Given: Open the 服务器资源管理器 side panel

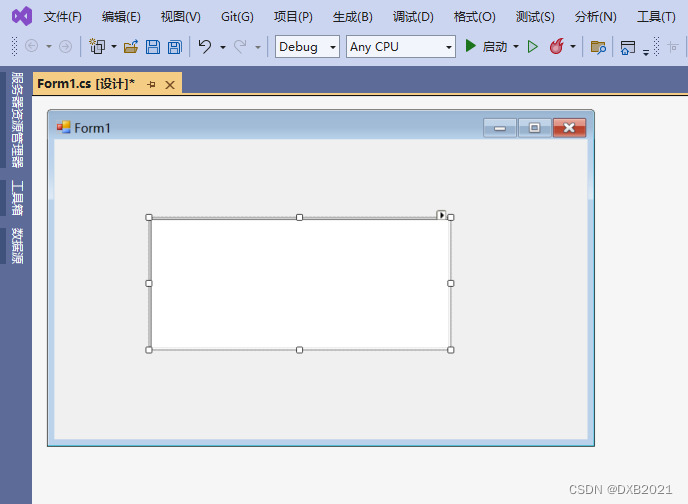Looking at the screenshot, I should 17,120.
